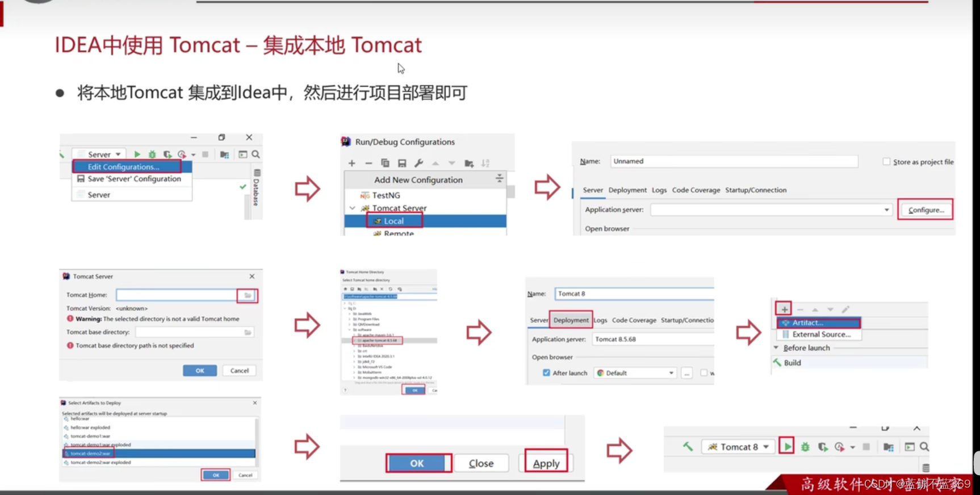Click into the Tomcat Home input field
Viewport: 980px width, 495px height.
point(176,295)
